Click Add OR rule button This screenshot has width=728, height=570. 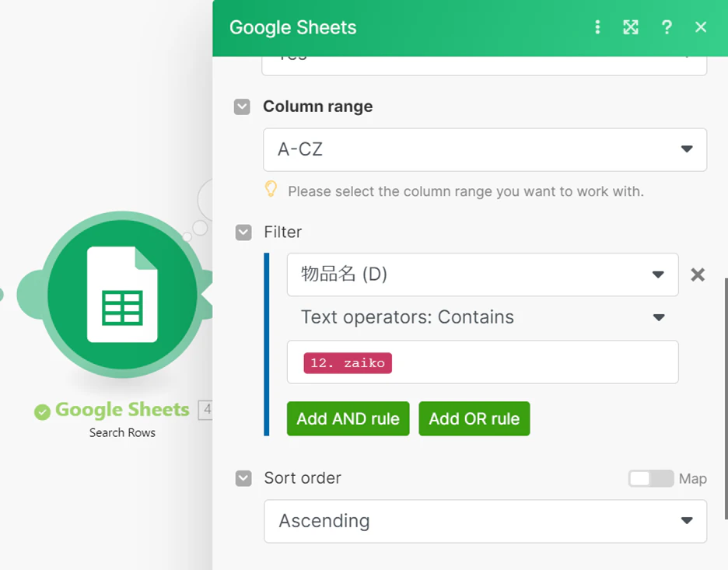[x=474, y=418]
